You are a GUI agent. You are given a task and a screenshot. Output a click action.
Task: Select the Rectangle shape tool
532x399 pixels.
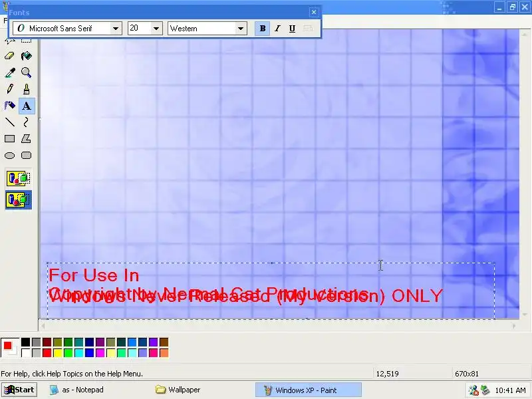[9, 138]
